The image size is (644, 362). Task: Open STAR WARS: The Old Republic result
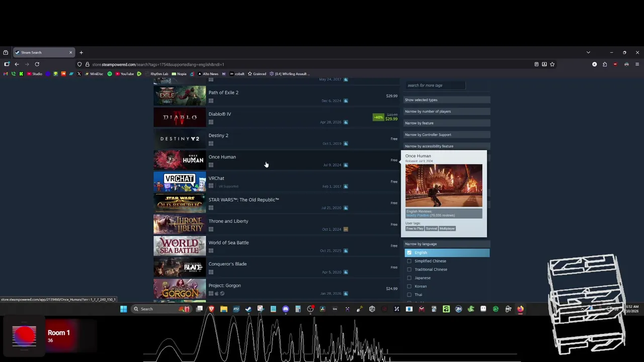276,203
